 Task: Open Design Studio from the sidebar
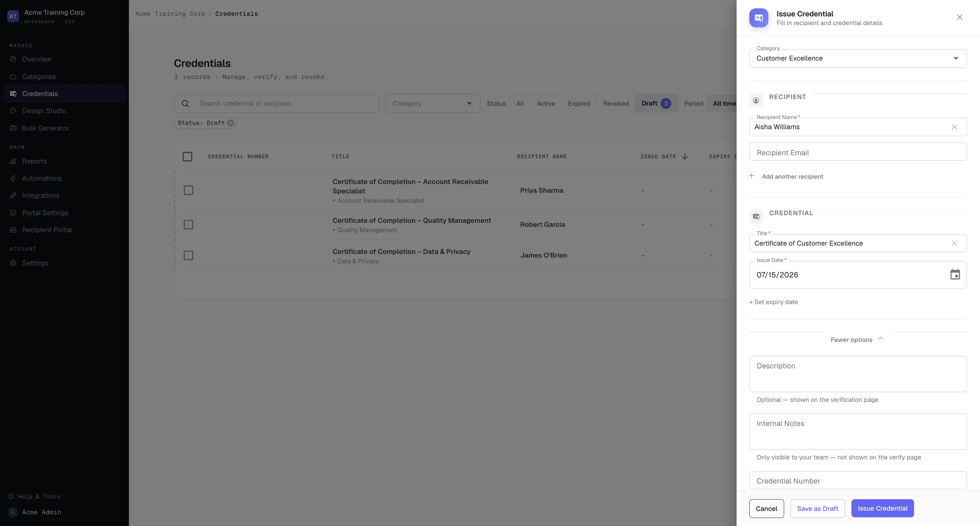(x=64, y=111)
